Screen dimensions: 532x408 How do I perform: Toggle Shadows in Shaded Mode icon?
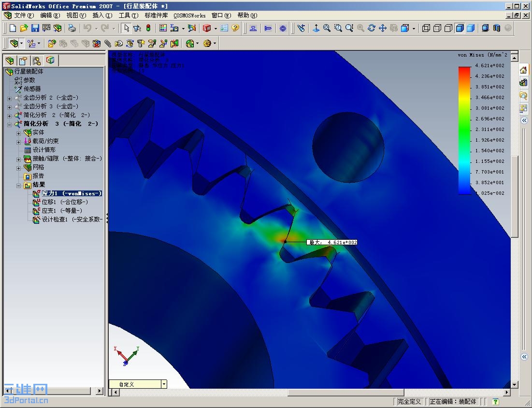[486, 28]
